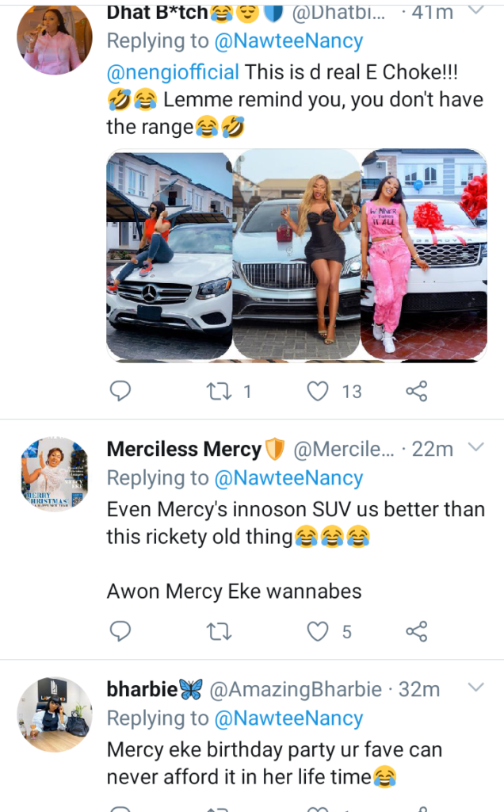Open the Range Rover photo with red bow

[423, 255]
